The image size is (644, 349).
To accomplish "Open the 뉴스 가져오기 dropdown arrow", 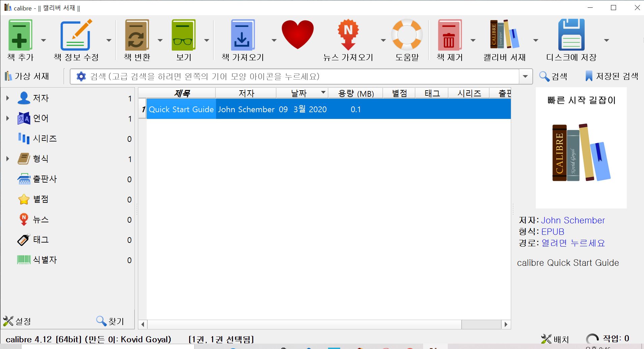I will pyautogui.click(x=383, y=40).
